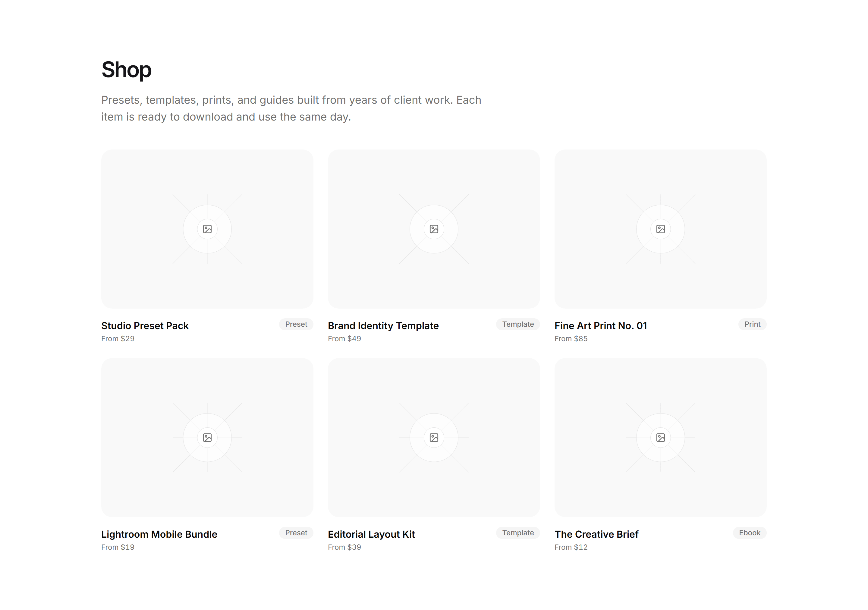868x610 pixels.
Task: Click the 'From $39' price text
Action: 344,547
